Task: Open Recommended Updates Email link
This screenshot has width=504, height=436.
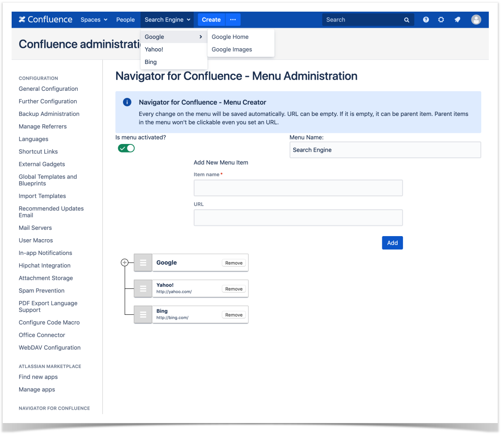Action: 51,212
